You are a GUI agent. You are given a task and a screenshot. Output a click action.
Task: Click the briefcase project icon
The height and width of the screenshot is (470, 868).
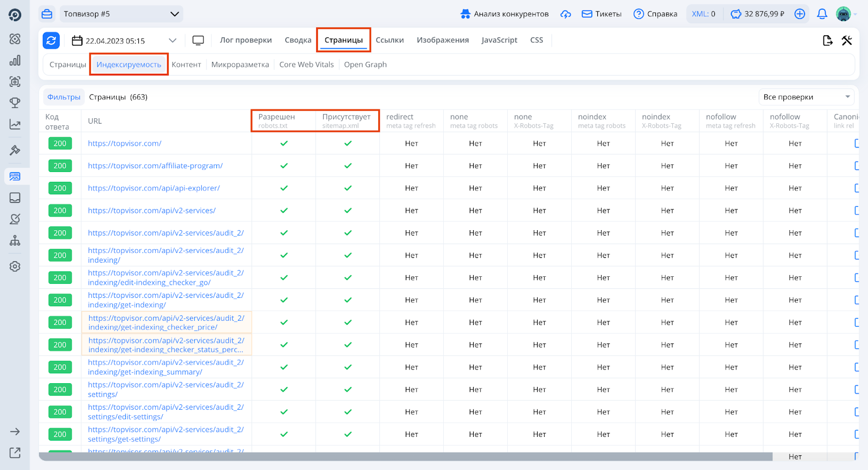[47, 14]
